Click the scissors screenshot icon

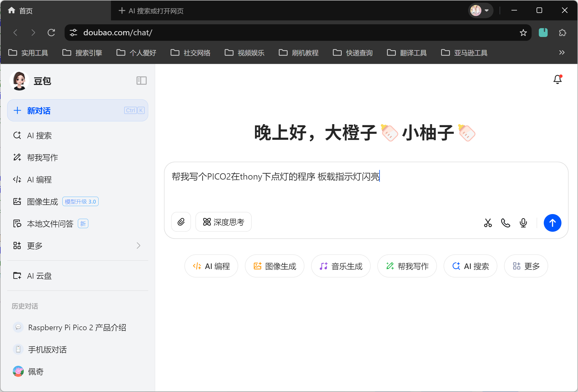[x=488, y=223]
